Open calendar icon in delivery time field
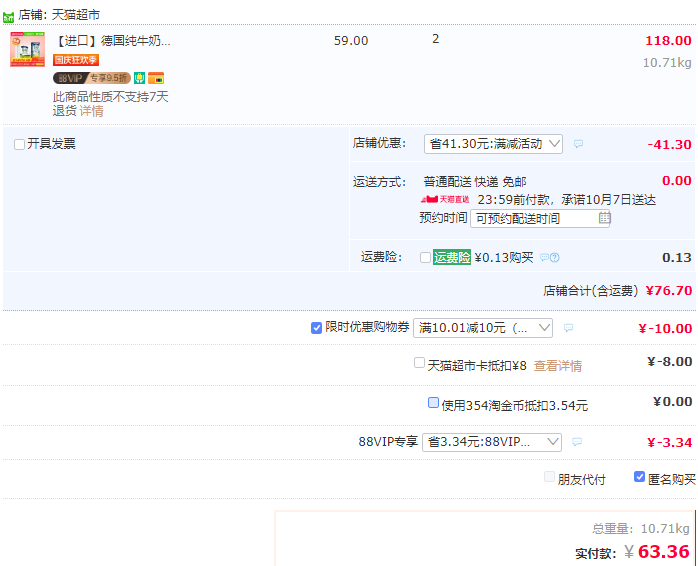Image resolution: width=698 pixels, height=566 pixels. coord(604,218)
